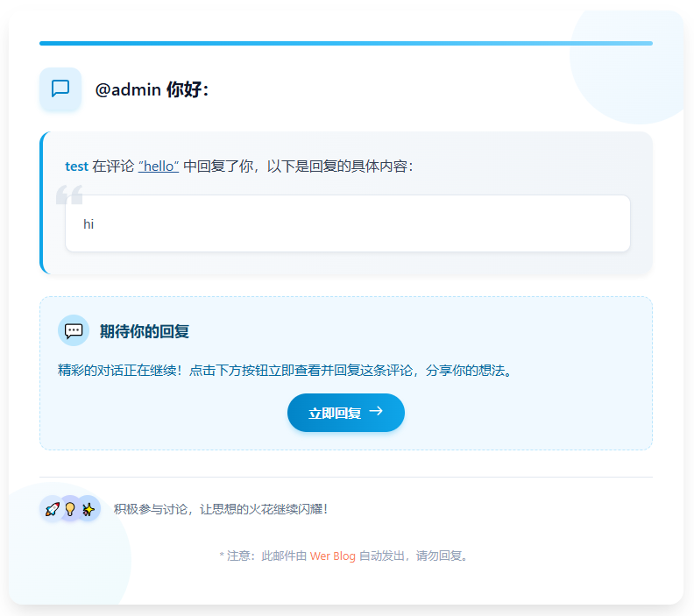Click the speech bubble icon next to 期待你的回复
694x616 pixels.
point(74,330)
